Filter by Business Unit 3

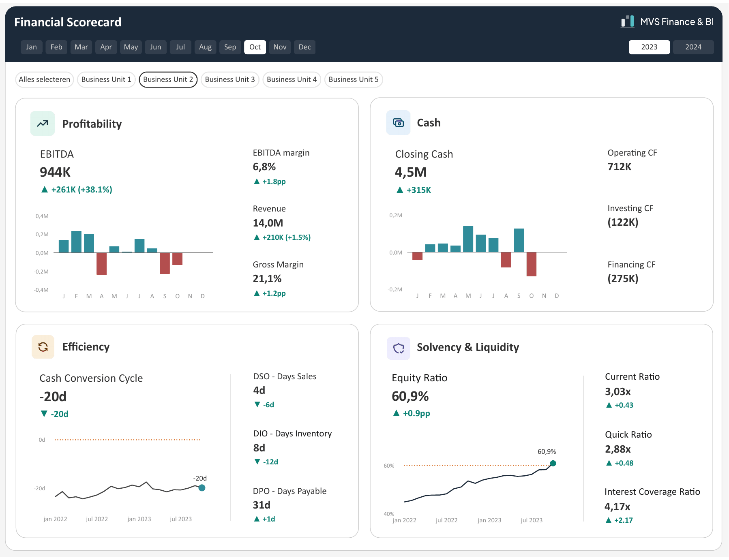(x=230, y=79)
